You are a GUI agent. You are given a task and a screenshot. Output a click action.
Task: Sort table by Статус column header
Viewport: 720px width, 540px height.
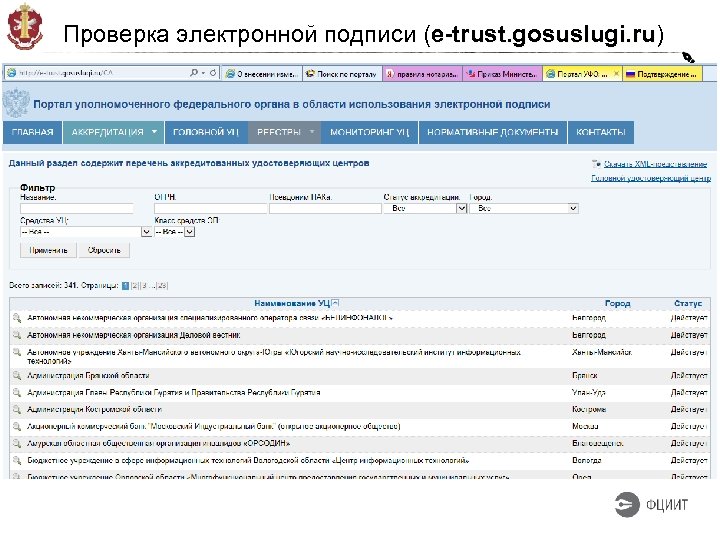[x=688, y=304]
